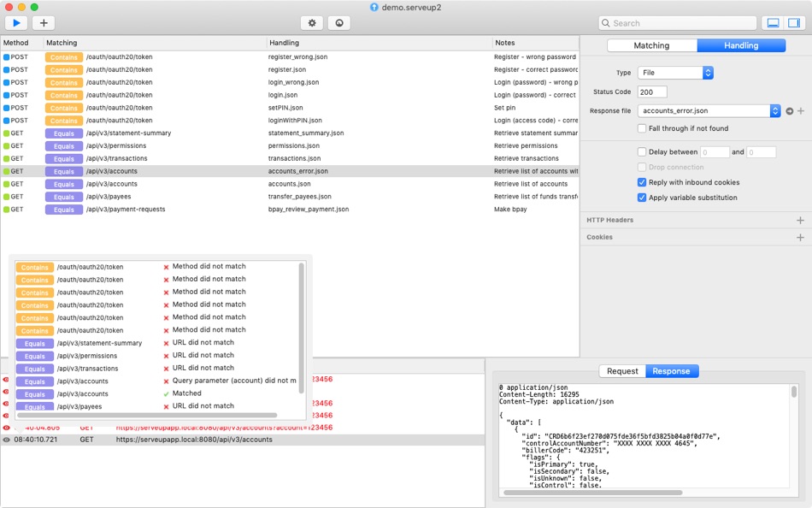
Task: Add a new rule with plus button
Action: click(44, 23)
